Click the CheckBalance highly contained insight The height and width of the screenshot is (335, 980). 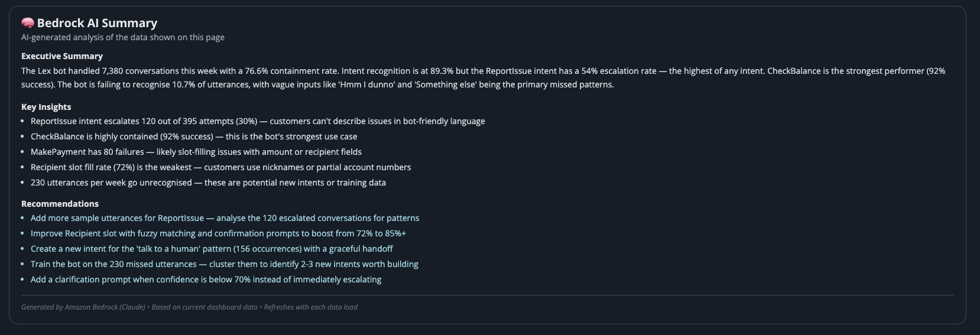tap(194, 136)
